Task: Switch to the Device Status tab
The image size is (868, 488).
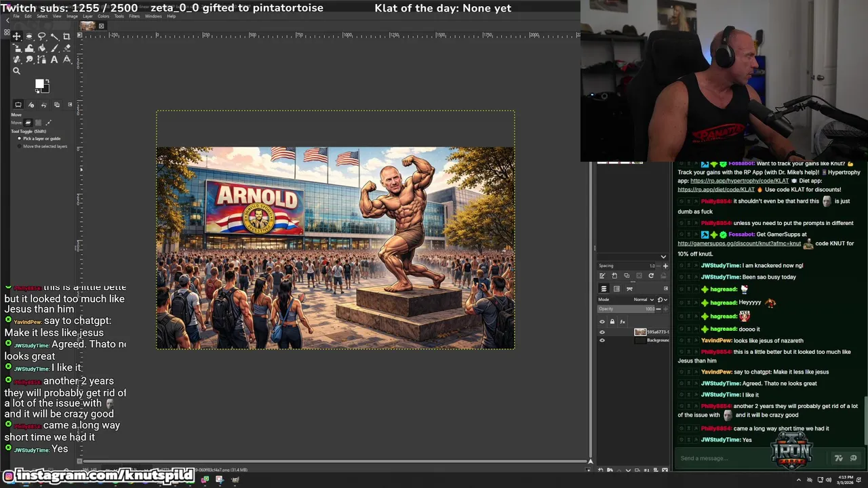Action: coord(31,104)
